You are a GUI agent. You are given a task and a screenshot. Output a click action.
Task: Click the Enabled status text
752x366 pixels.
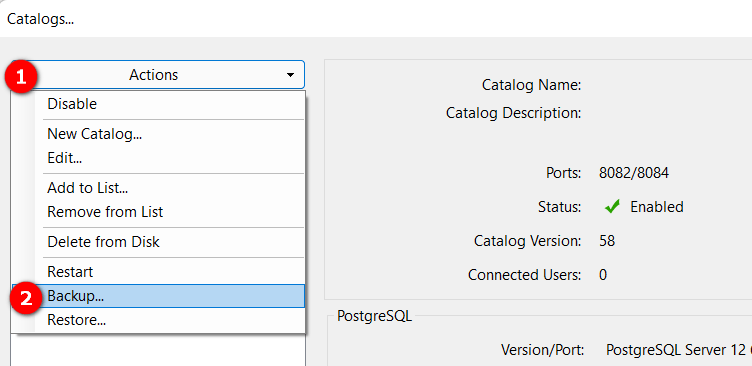(657, 207)
